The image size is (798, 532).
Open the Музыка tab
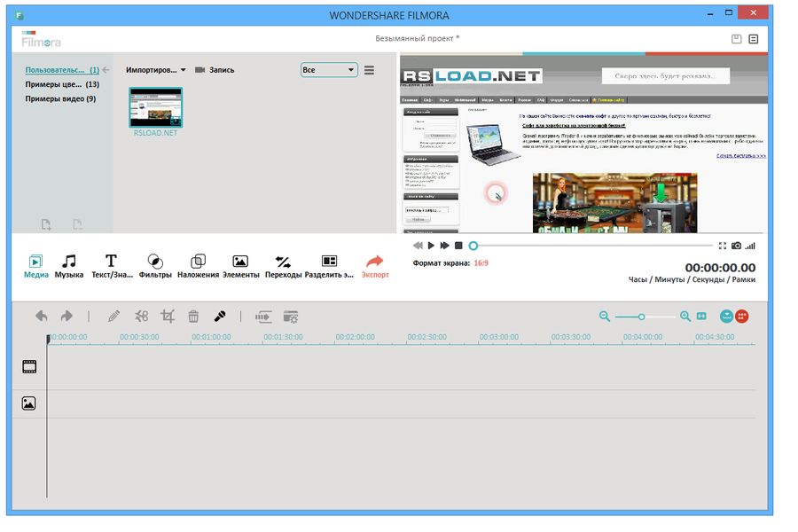click(x=68, y=266)
